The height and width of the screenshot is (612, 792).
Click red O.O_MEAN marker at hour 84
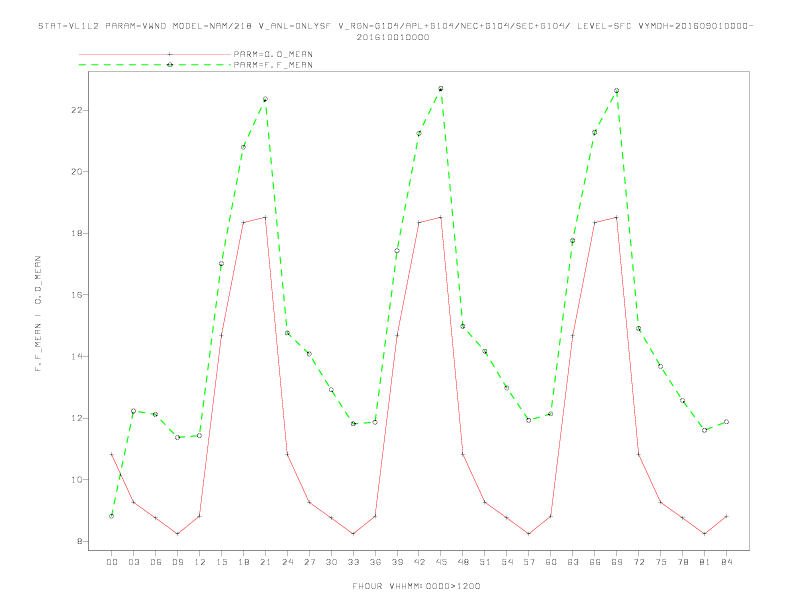726,516
